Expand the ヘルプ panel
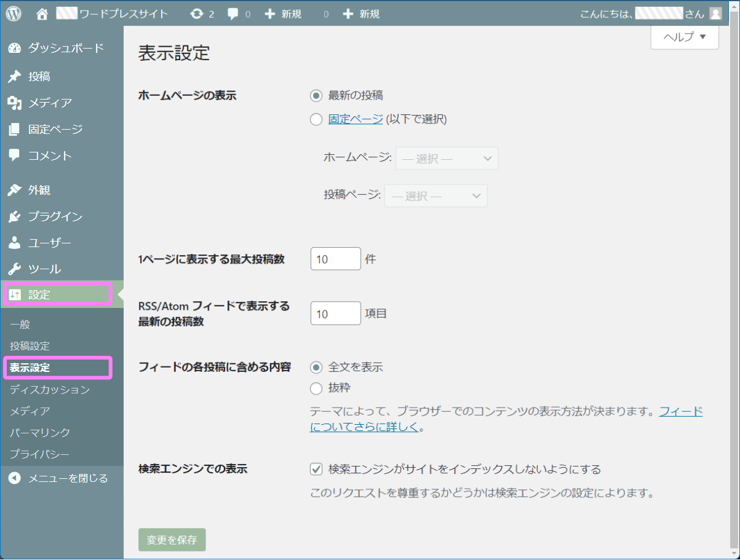The image size is (740, 560). (684, 37)
